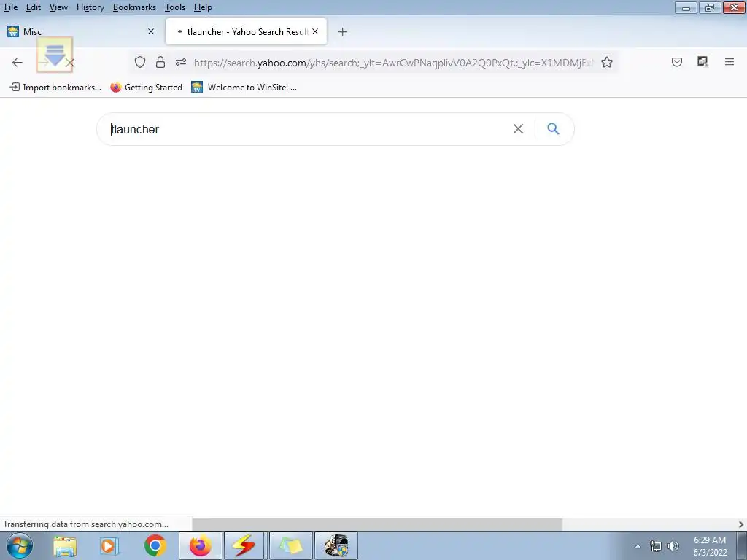Submit search with magnifying glass icon
This screenshot has height=560, width=747.
[553, 128]
